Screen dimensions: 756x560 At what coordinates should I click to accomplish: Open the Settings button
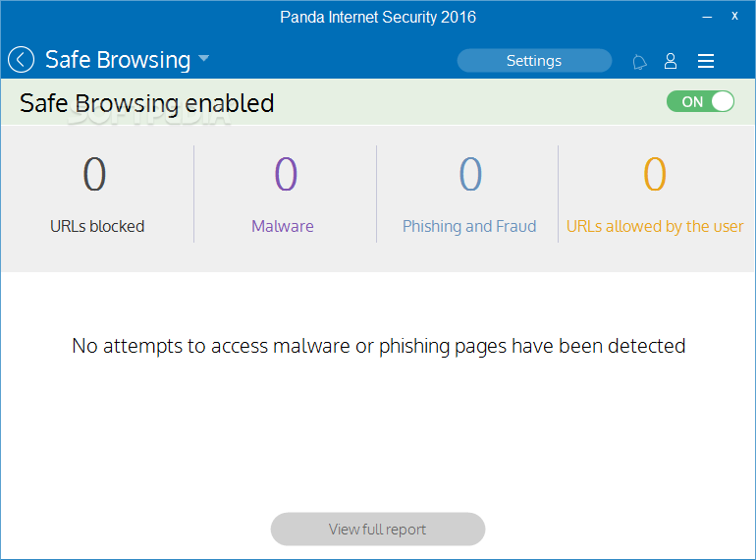[x=534, y=61]
